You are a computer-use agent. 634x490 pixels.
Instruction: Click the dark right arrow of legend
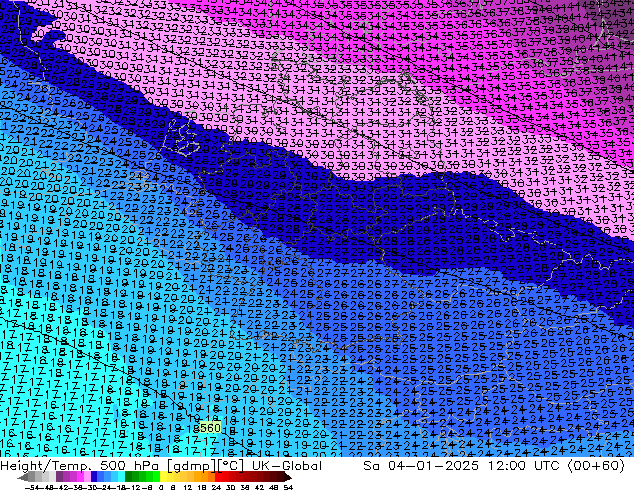coord(287,477)
